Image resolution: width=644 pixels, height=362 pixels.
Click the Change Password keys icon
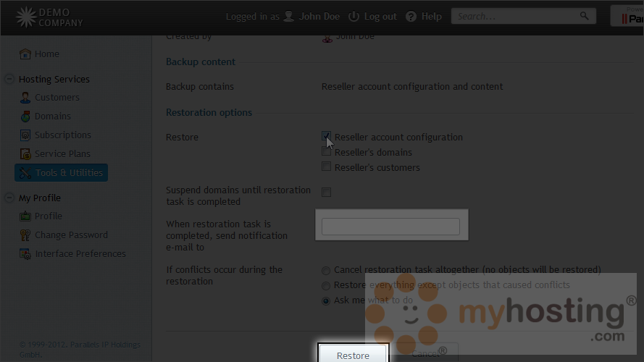tap(25, 235)
